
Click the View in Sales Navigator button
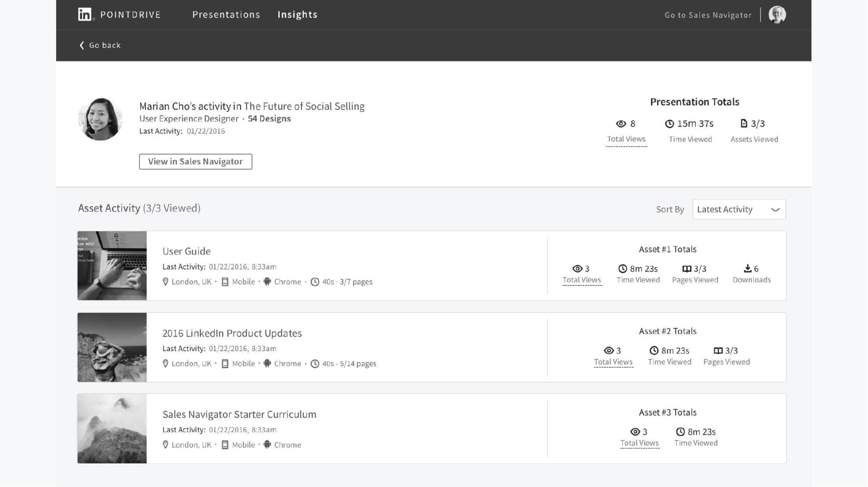pyautogui.click(x=195, y=161)
